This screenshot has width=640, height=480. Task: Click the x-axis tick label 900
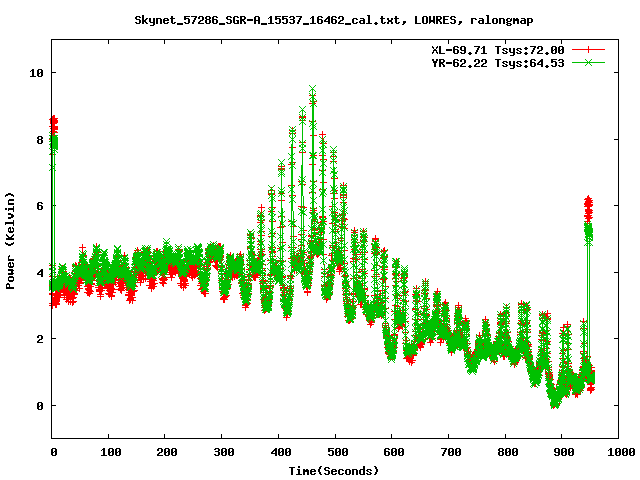(x=564, y=452)
